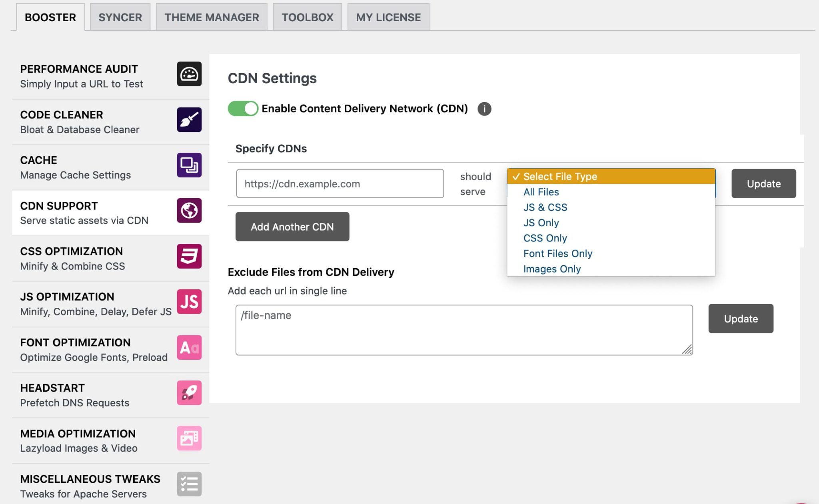Click the Code Cleaner broom icon
This screenshot has height=504, width=819.
click(190, 120)
